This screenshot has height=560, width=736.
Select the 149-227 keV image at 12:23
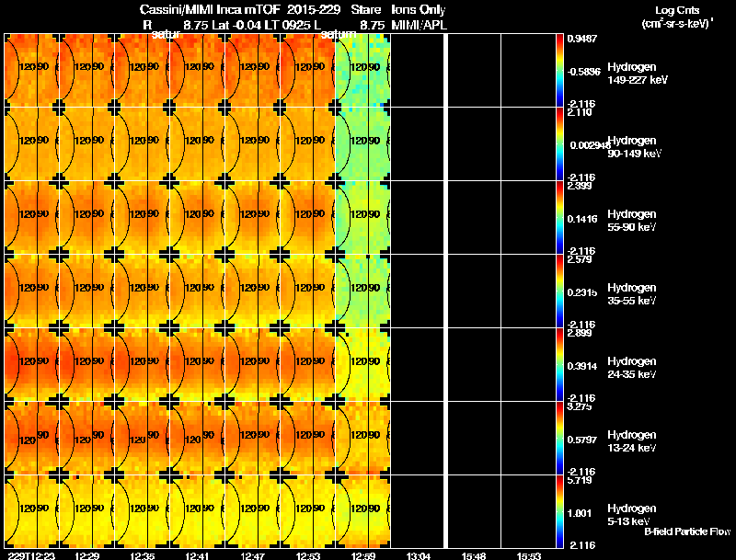click(31, 71)
